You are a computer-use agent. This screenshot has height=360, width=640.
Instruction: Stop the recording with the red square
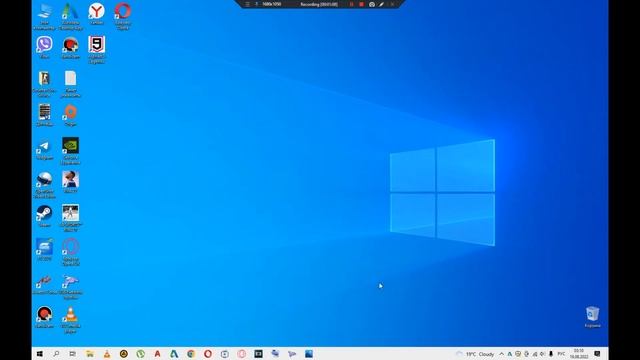pos(361,4)
